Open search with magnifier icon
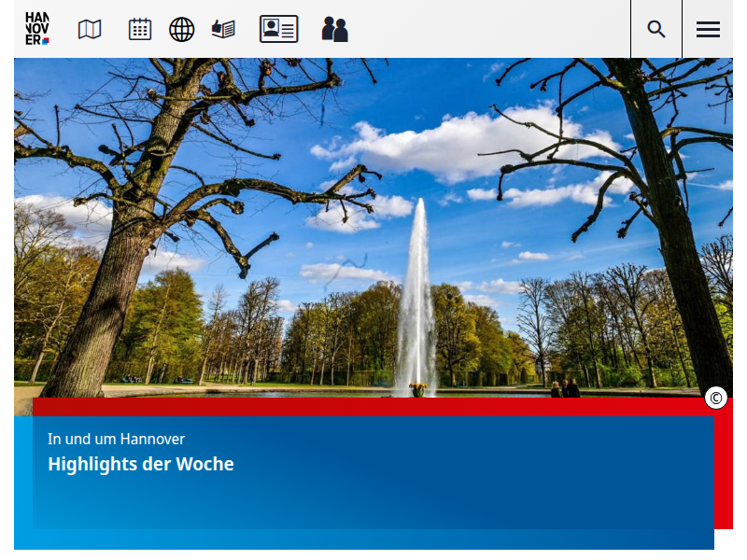The width and height of the screenshot is (747, 560). coord(656,29)
